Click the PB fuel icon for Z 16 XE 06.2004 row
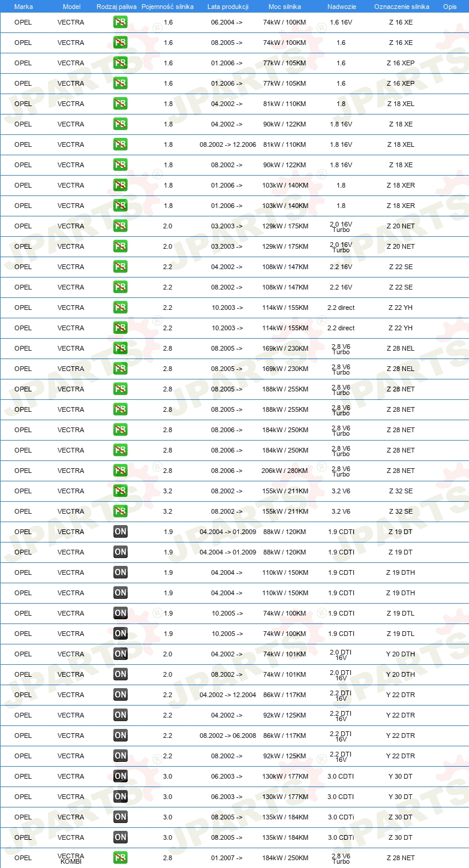 tap(121, 22)
